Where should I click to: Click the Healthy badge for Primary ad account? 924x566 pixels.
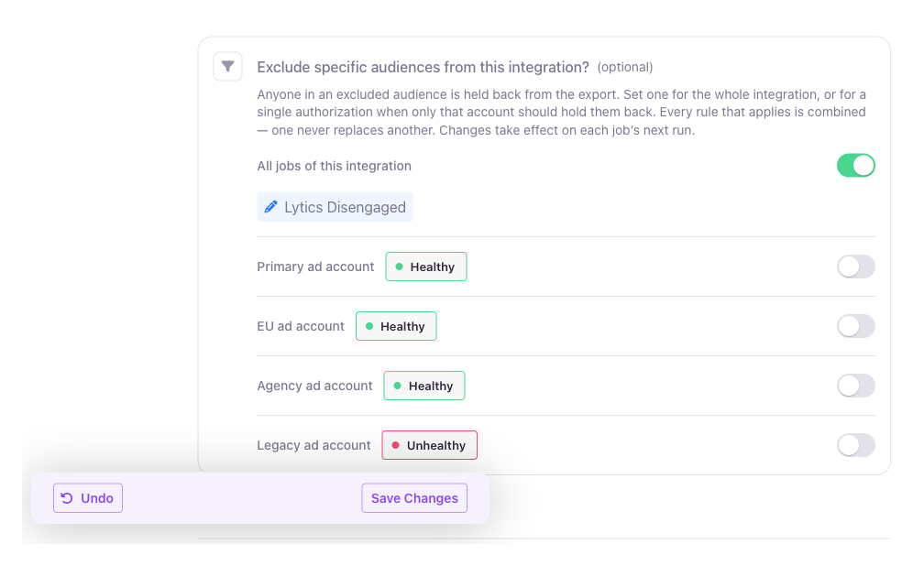coord(426,267)
